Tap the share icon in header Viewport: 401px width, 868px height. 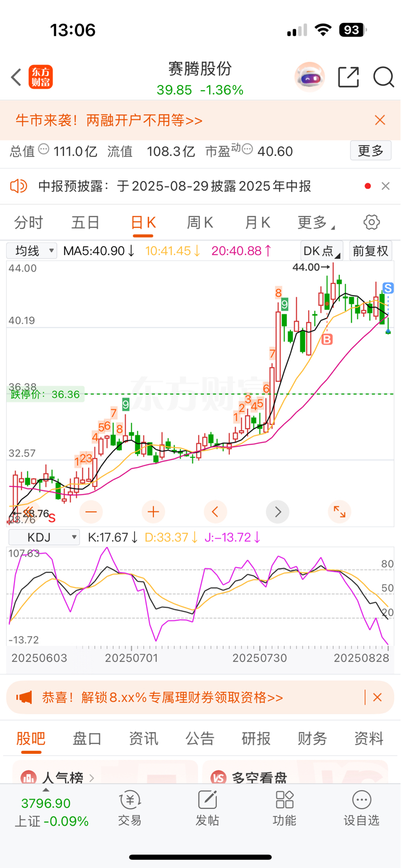[x=348, y=77]
